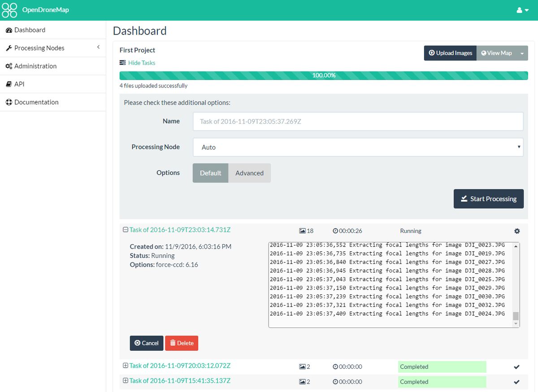The width and height of the screenshot is (538, 392).
Task: Open the OpenDroneMap logo home icon
Action: pos(9,10)
